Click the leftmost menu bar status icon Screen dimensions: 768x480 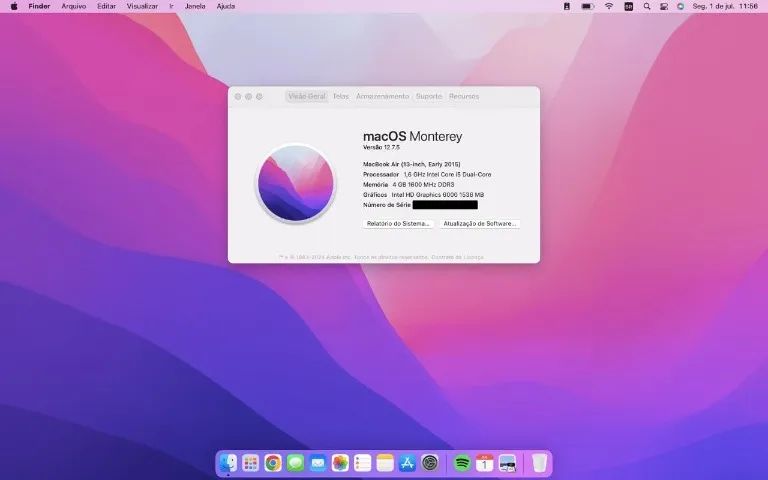[x=567, y=6]
